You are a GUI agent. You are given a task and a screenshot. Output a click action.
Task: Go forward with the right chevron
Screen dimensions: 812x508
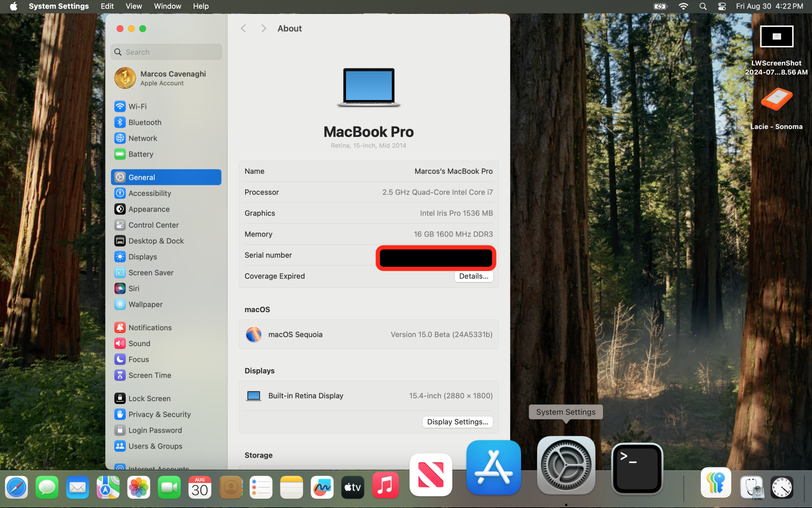(263, 28)
